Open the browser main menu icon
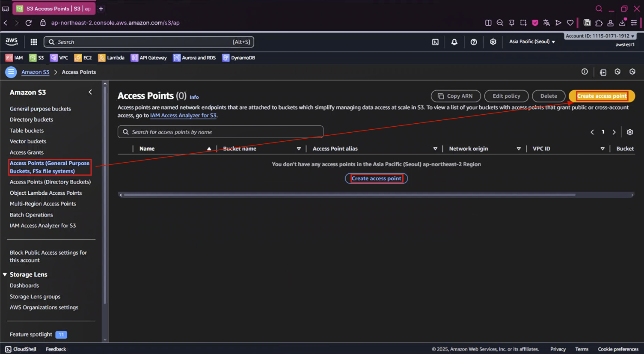 pos(634,23)
